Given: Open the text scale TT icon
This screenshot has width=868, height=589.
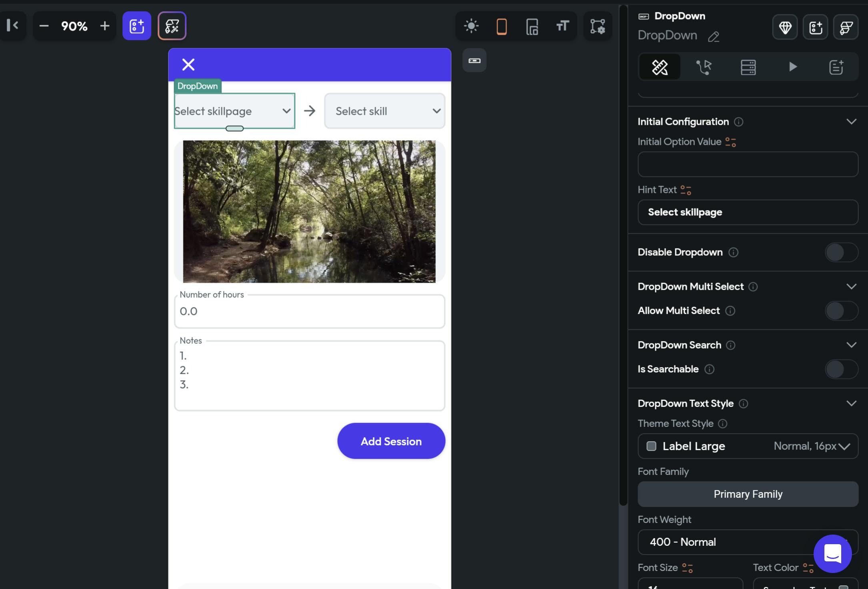Looking at the screenshot, I should (562, 26).
